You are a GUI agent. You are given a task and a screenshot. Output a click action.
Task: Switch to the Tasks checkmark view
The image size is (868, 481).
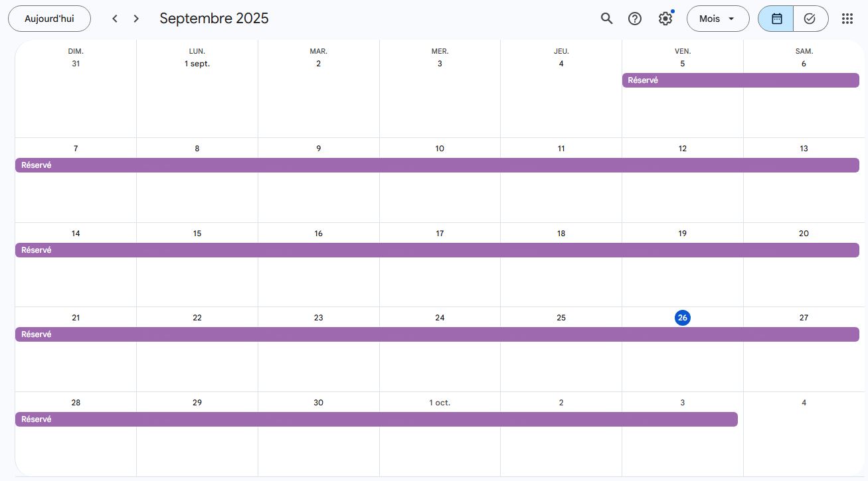pyautogui.click(x=810, y=19)
